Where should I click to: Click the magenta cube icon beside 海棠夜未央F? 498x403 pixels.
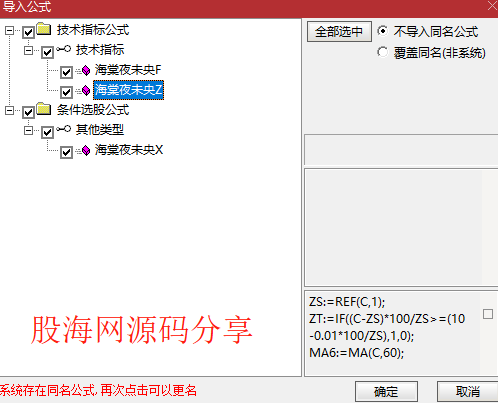86,70
